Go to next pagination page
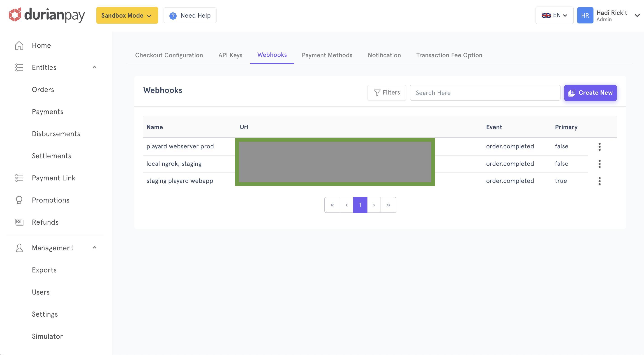Image resolution: width=644 pixels, height=355 pixels. 374,205
